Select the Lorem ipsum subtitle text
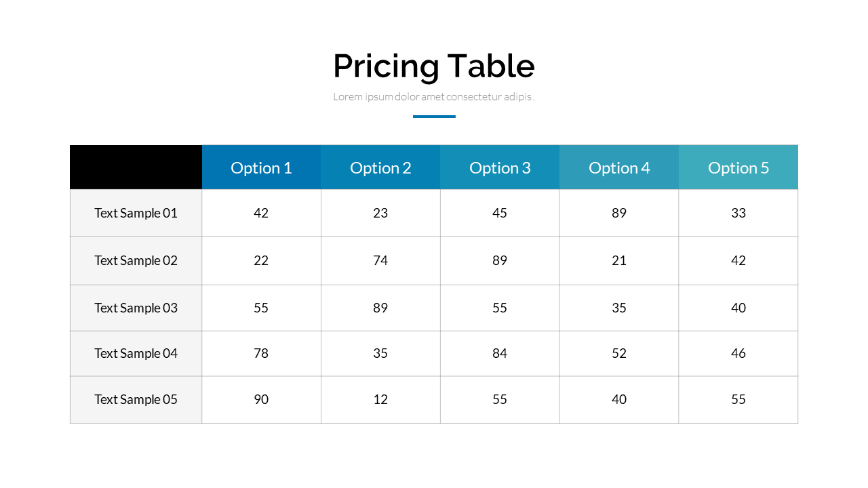The image size is (868, 488). pyautogui.click(x=434, y=97)
